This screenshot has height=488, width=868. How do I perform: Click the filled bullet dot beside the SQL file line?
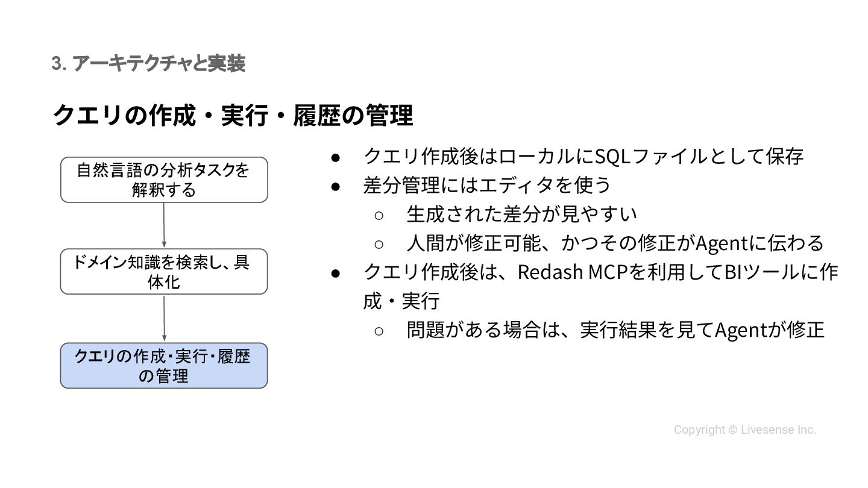tap(336, 157)
